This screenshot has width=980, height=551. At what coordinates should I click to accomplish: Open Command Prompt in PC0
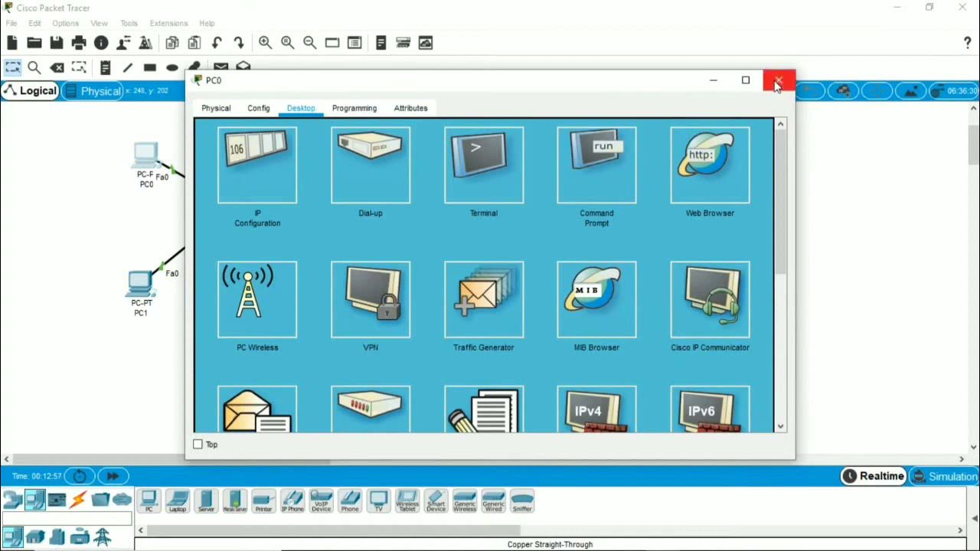point(596,165)
